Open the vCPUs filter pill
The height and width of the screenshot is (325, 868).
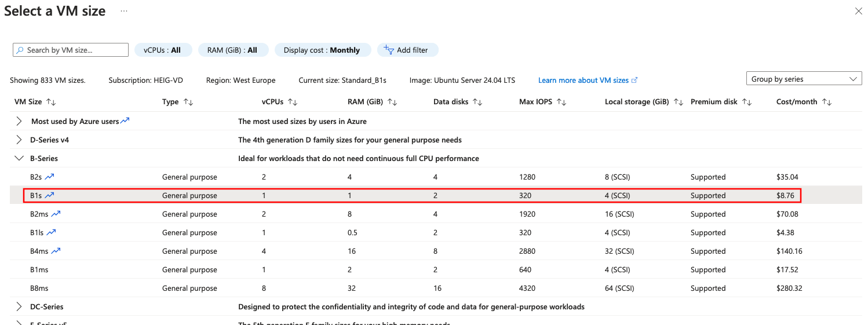162,50
